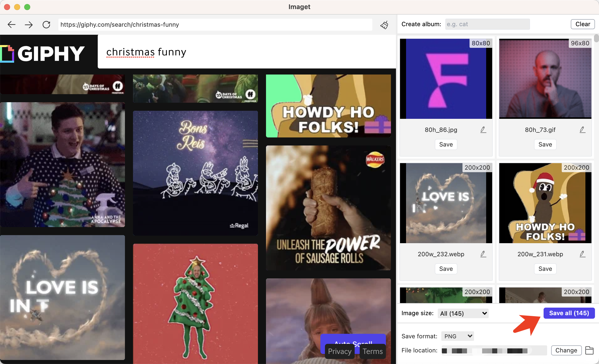The height and width of the screenshot is (364, 599).
Task: Click the edit icon next to 80h_73.gif
Action: point(582,130)
